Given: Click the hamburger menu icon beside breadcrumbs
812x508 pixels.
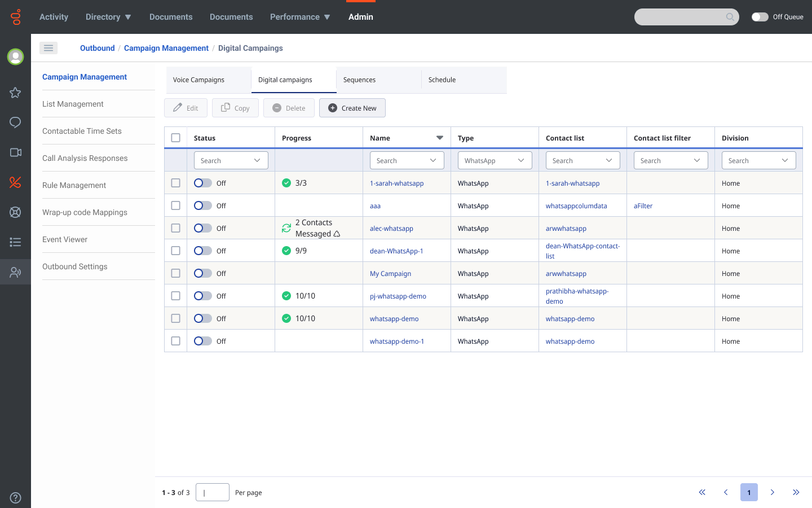Looking at the screenshot, I should click(48, 48).
